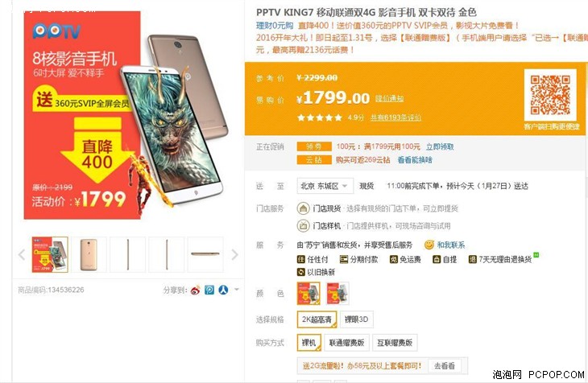Click the QR code for mobile purchase
Viewport: 588px width, 383px height.
(x=550, y=95)
